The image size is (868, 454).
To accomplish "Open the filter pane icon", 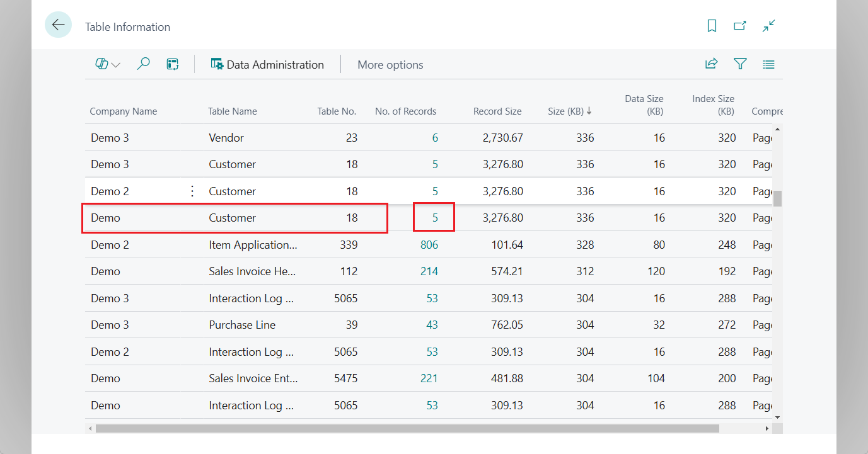I will pos(740,64).
